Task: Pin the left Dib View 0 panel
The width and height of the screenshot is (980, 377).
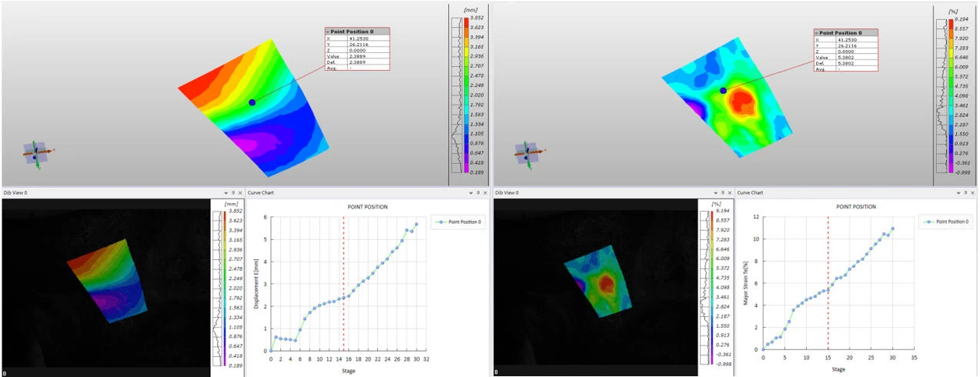Action: coord(233,192)
